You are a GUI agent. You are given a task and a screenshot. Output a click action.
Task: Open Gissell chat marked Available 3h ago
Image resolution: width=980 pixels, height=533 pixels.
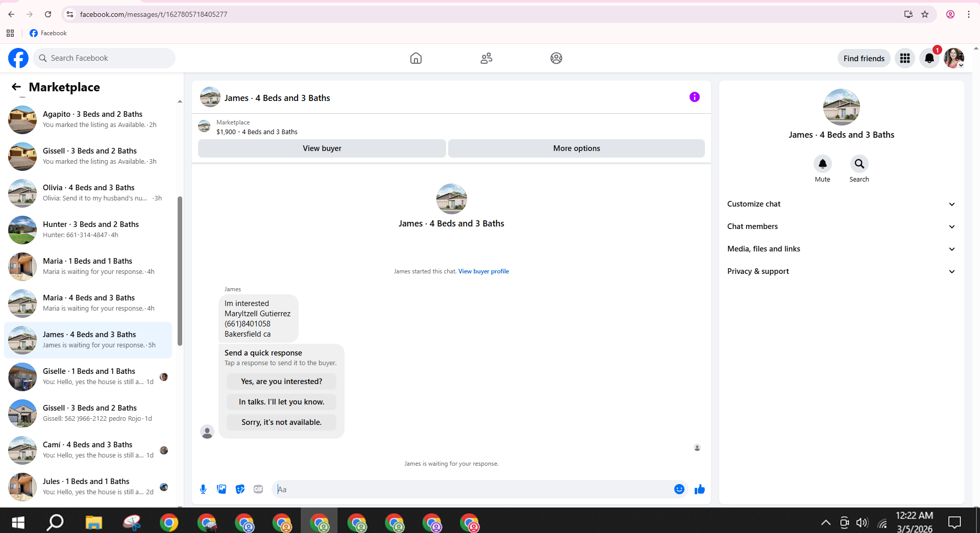[x=88, y=157]
